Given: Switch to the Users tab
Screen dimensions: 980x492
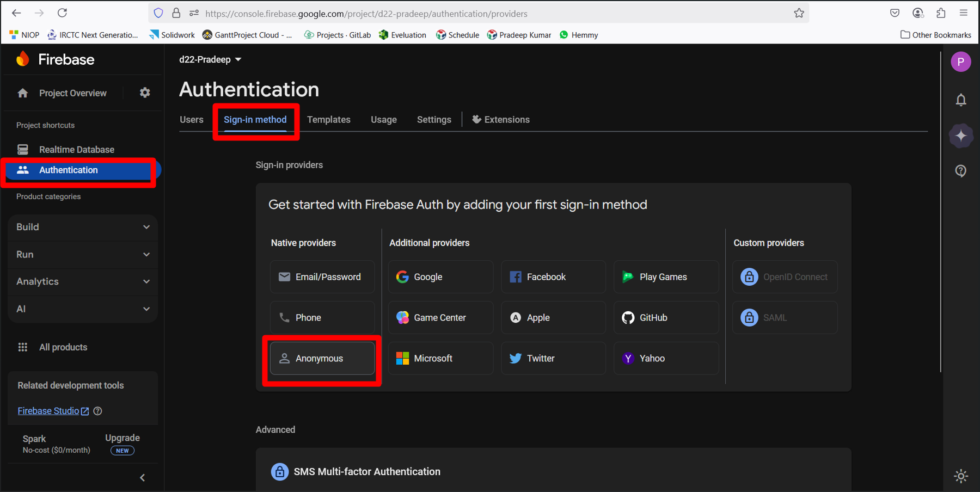Looking at the screenshot, I should tap(192, 119).
